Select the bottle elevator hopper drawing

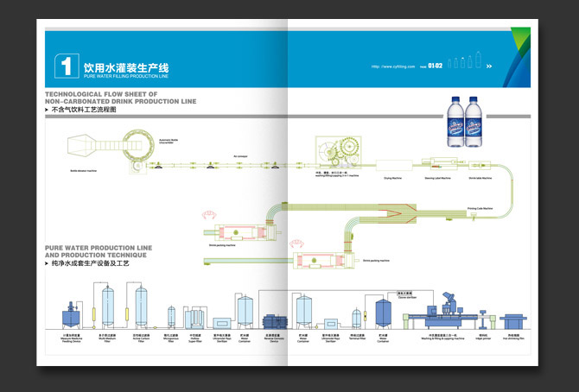click(82, 145)
